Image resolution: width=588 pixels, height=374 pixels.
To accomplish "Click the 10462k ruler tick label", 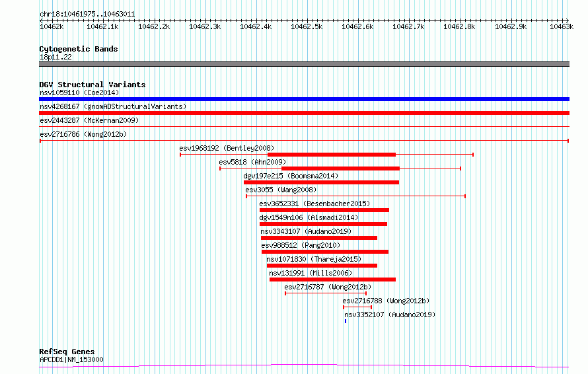I will point(52,26).
